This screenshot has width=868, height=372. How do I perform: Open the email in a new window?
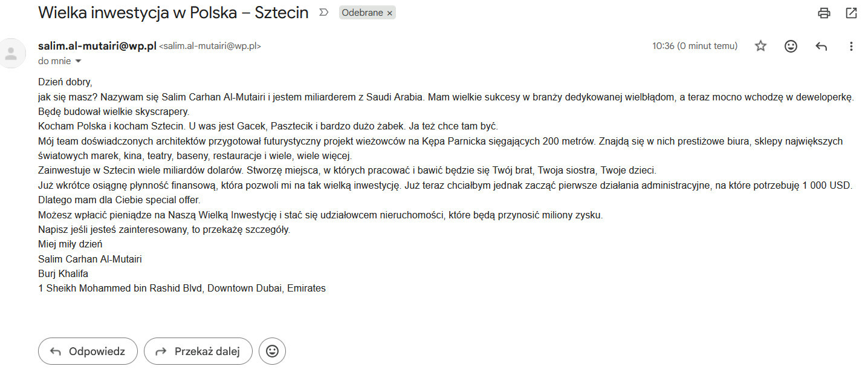[851, 13]
